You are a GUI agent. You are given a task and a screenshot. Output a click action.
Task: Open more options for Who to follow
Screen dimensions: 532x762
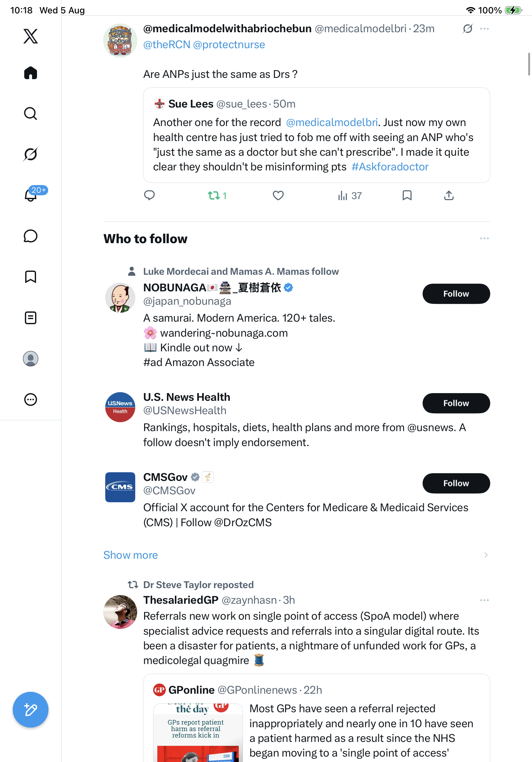click(x=484, y=238)
